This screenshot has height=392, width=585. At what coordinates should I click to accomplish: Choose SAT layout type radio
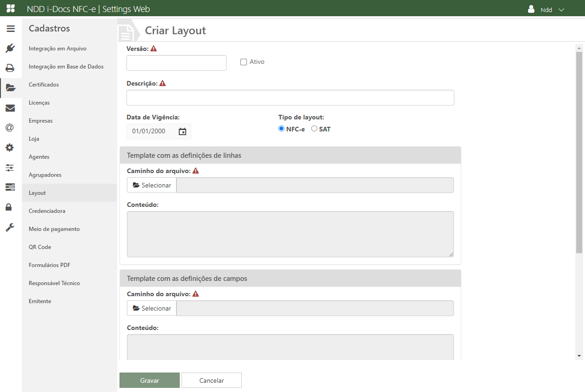tap(314, 129)
